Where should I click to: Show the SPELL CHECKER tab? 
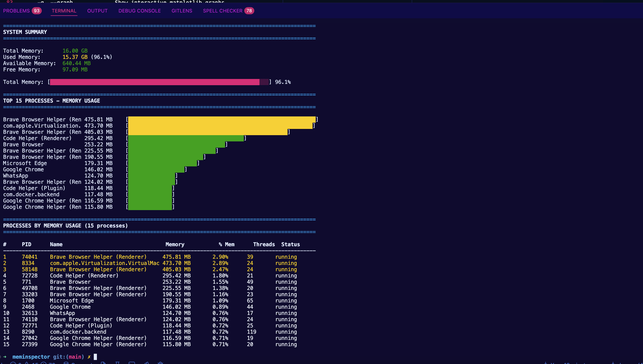pyautogui.click(x=222, y=11)
